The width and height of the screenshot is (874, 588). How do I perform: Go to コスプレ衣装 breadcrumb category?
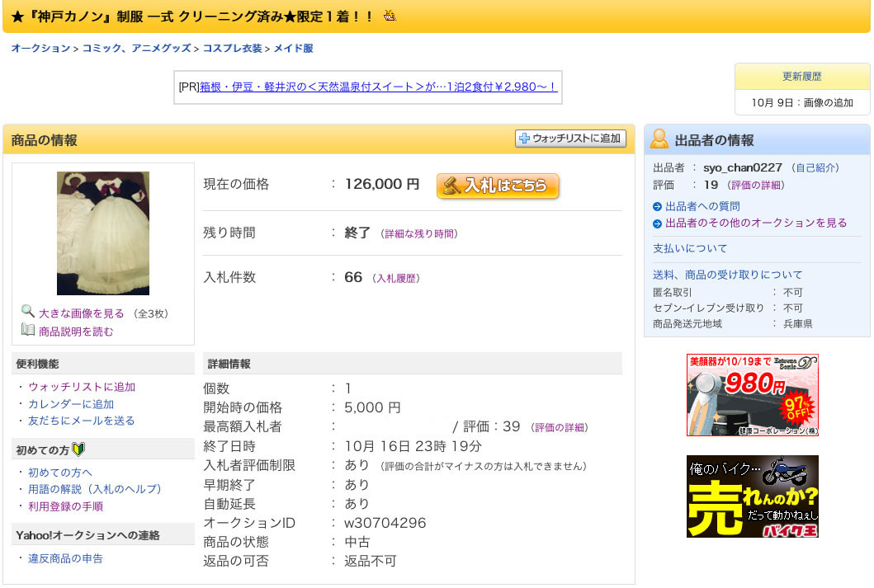(233, 49)
